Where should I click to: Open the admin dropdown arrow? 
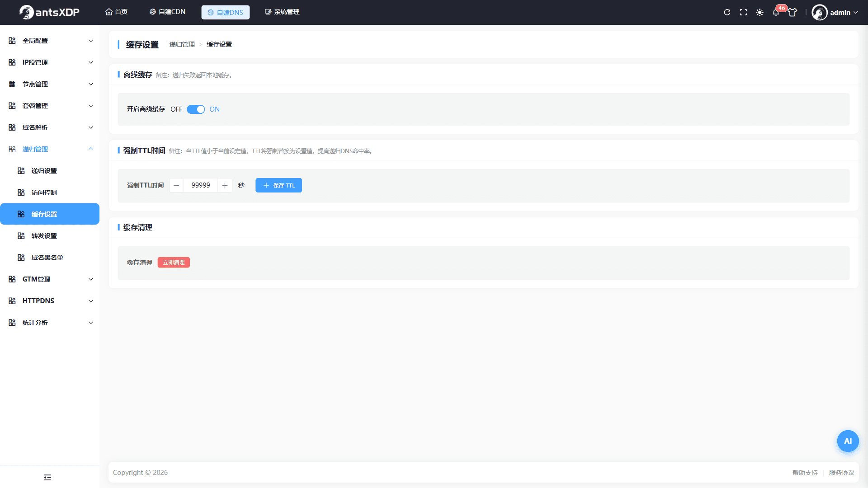point(856,13)
